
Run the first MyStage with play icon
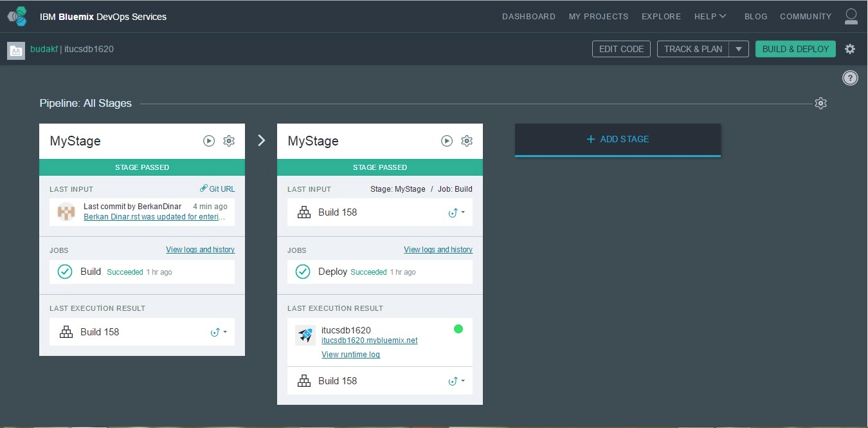coord(209,141)
